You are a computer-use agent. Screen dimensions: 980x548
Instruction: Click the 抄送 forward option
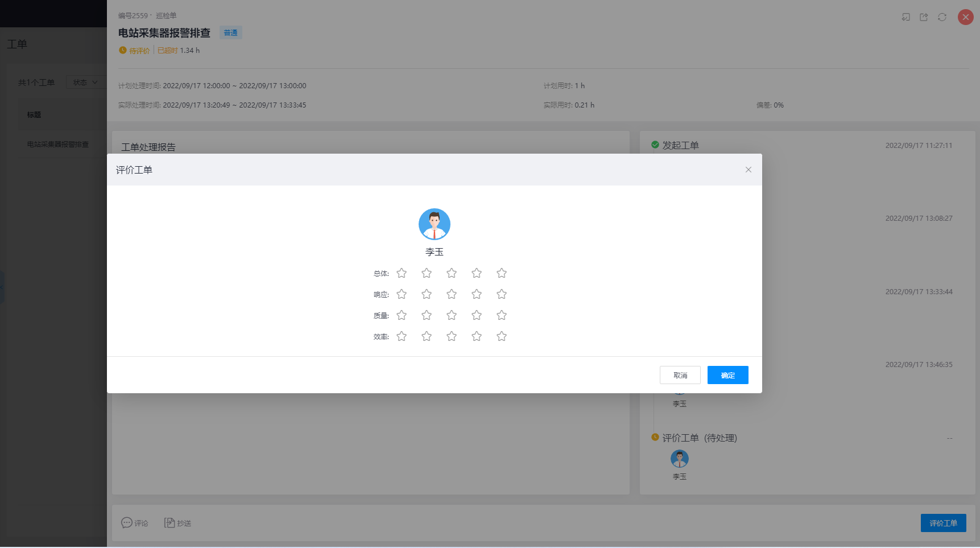[x=177, y=523]
